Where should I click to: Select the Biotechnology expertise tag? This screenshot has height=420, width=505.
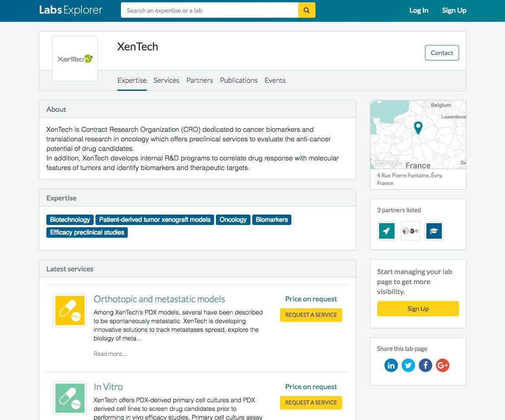click(x=70, y=220)
